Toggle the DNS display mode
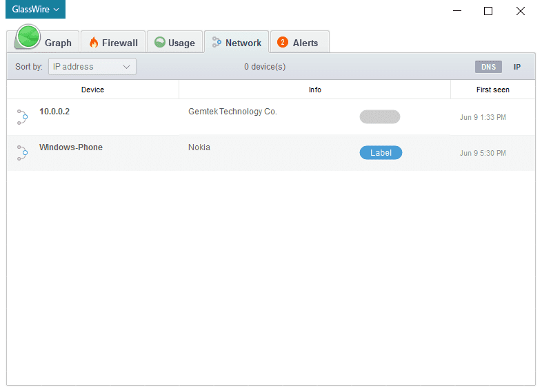This screenshot has width=542, height=392. 488,67
